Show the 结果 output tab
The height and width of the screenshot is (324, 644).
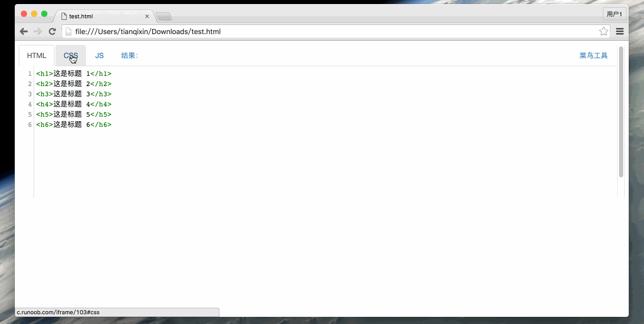point(129,56)
